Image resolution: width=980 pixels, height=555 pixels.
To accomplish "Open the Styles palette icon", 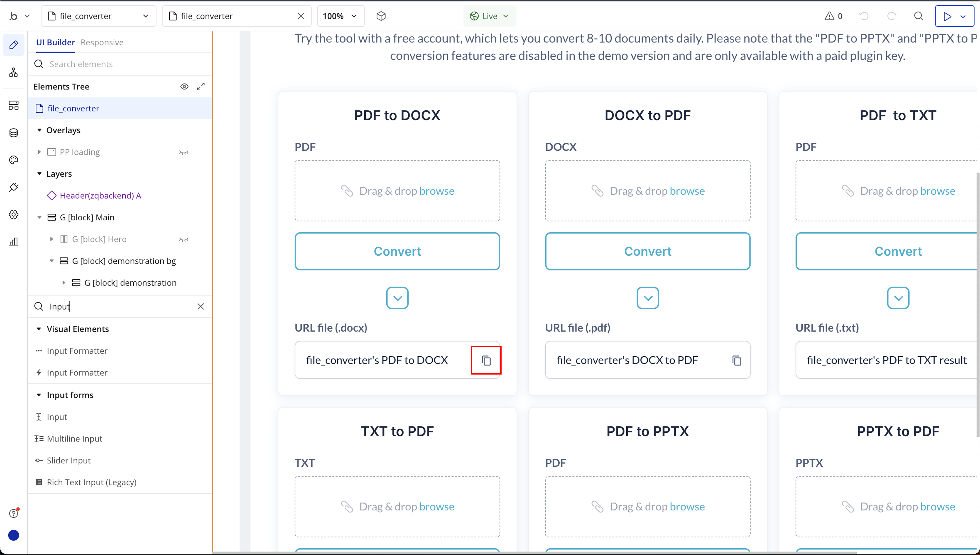I will click(14, 160).
